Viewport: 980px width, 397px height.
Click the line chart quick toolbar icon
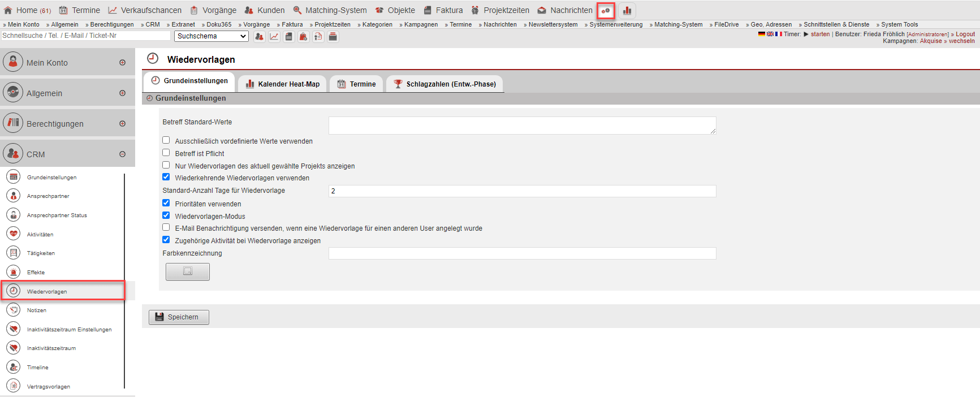click(274, 37)
